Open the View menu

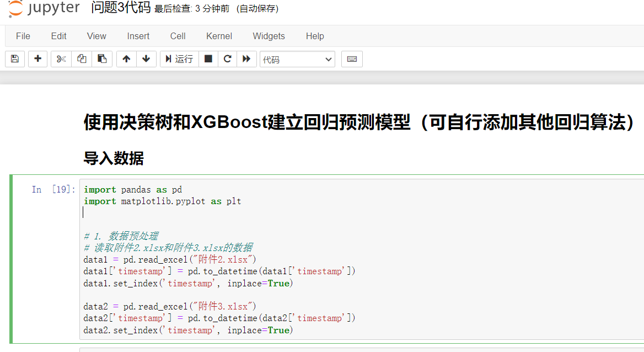pos(96,36)
